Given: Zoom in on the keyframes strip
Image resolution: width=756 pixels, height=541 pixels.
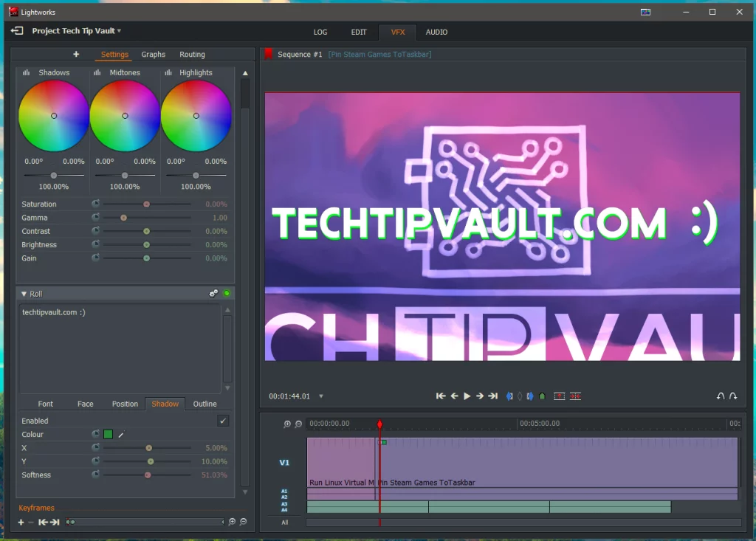Looking at the screenshot, I should (x=232, y=522).
